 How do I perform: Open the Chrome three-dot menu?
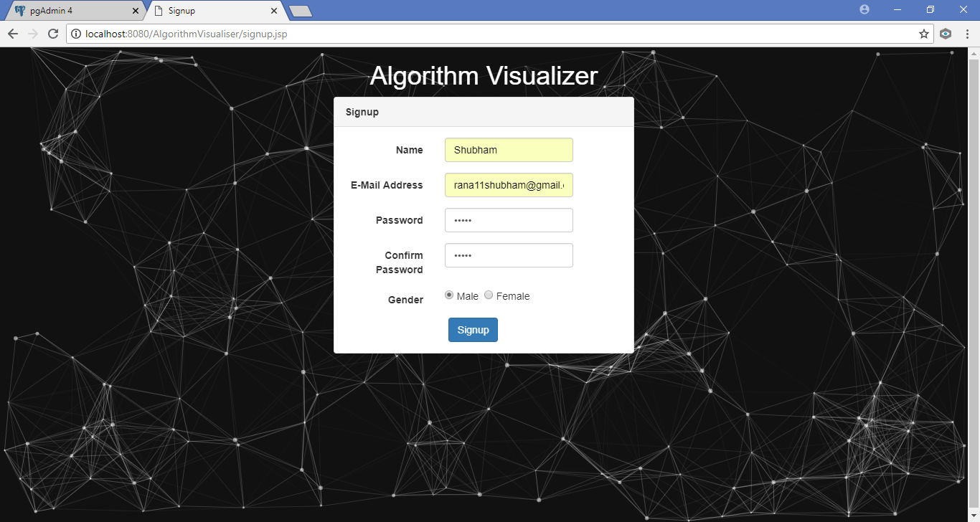point(966,34)
